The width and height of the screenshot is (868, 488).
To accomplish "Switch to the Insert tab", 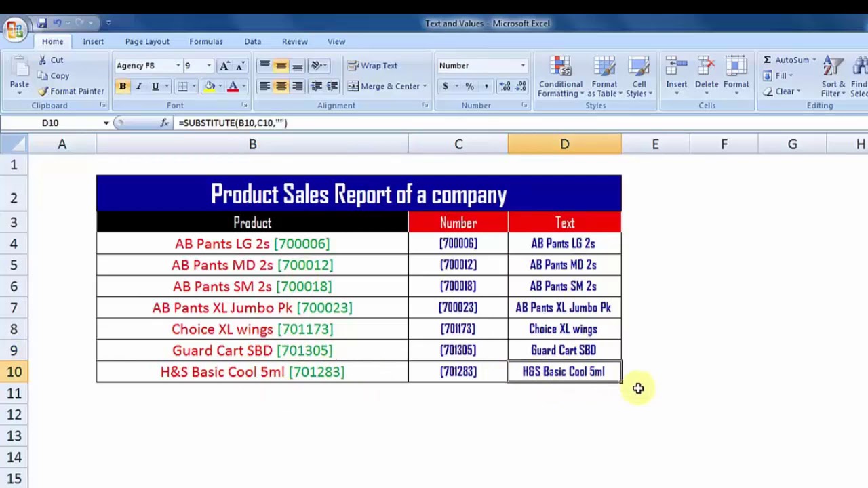I will [94, 41].
